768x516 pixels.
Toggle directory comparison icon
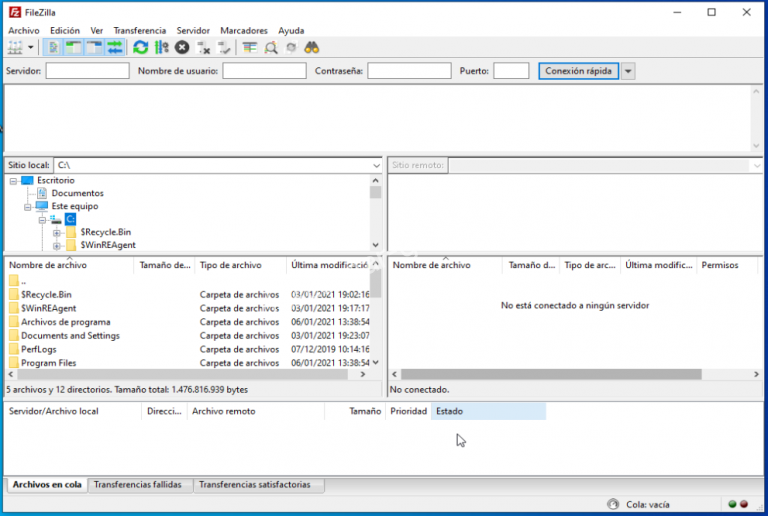click(271, 47)
